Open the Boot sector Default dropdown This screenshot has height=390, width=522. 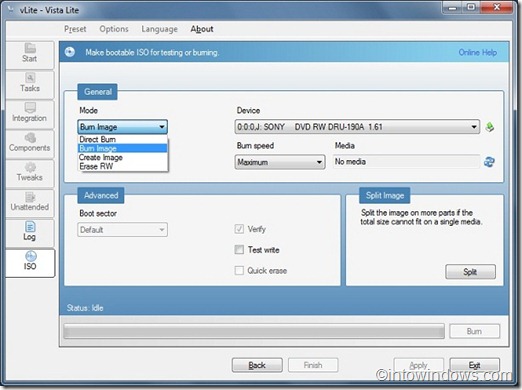coord(122,230)
